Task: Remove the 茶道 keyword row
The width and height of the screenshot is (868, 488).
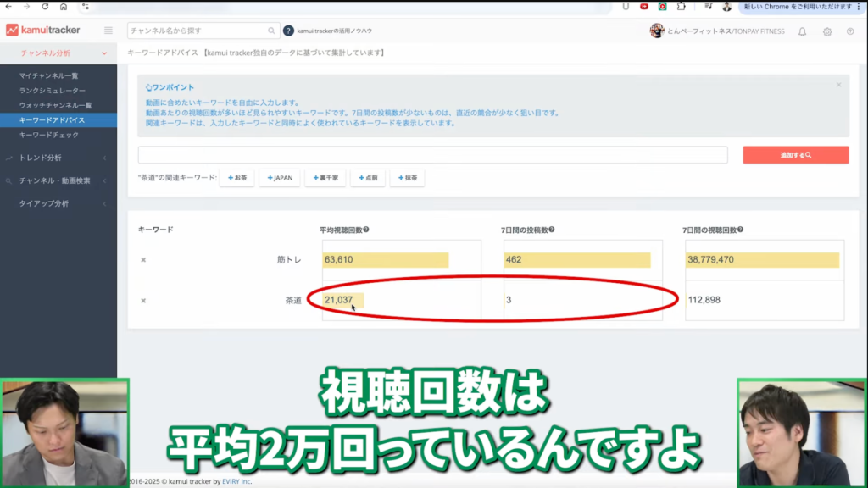Action: tap(143, 300)
